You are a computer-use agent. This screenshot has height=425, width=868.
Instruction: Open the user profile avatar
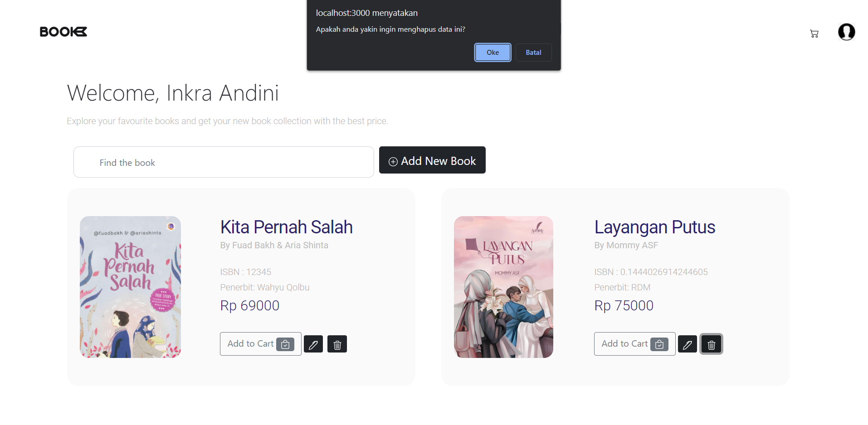846,32
